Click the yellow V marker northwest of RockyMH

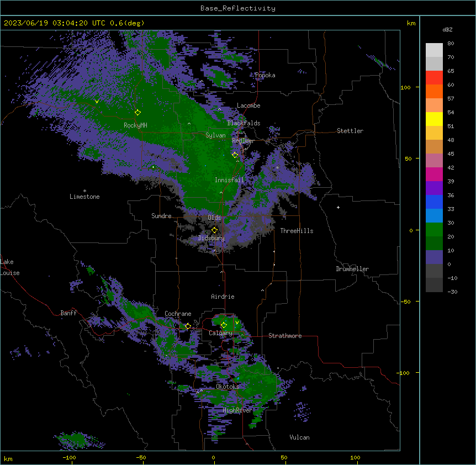(97, 102)
